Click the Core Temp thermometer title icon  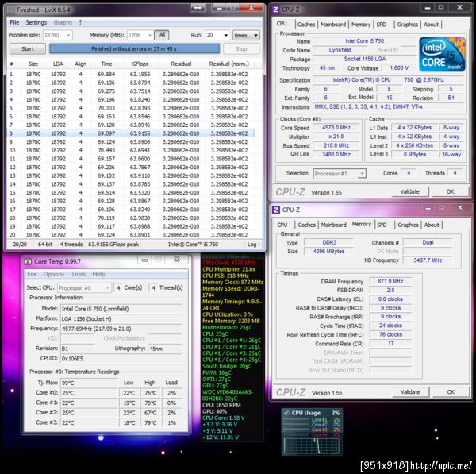tap(28, 261)
